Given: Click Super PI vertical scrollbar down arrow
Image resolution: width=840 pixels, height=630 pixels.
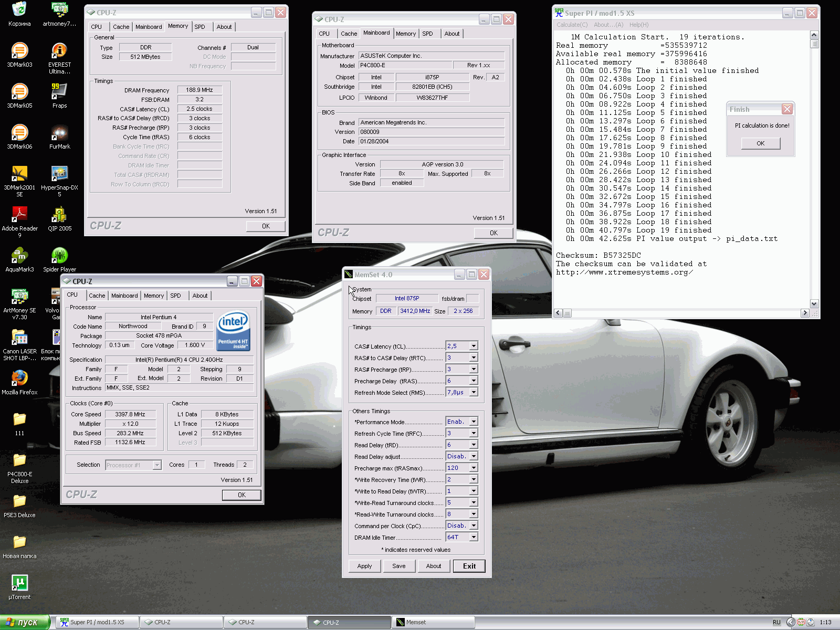Looking at the screenshot, I should [814, 303].
